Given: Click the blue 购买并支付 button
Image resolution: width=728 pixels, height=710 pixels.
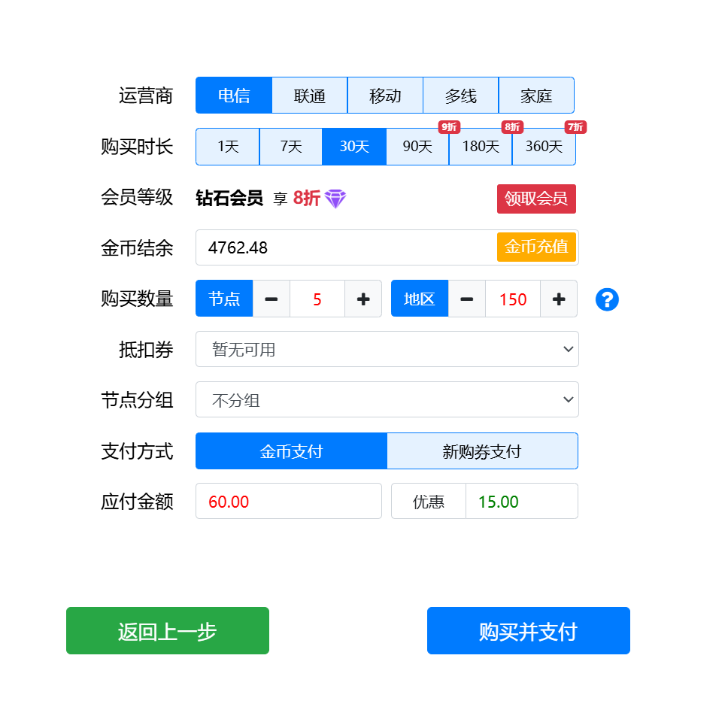Looking at the screenshot, I should click(528, 631).
